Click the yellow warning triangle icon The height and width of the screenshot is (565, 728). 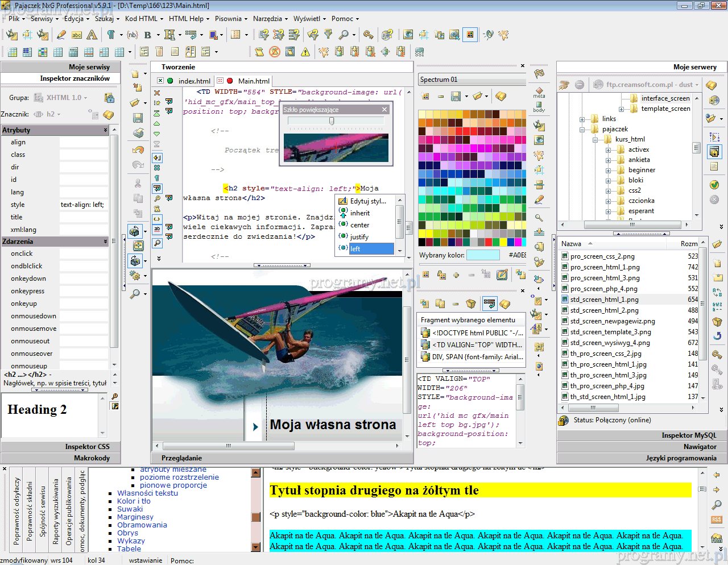305,52
